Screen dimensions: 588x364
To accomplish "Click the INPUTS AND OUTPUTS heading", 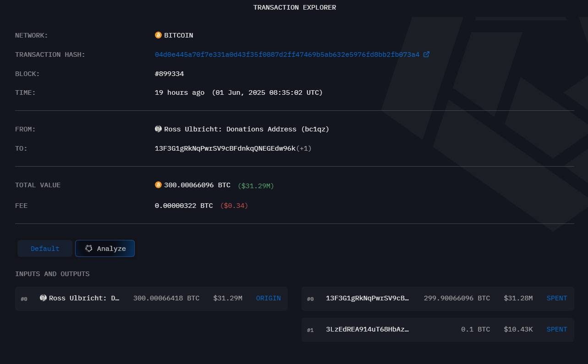I will (52, 274).
